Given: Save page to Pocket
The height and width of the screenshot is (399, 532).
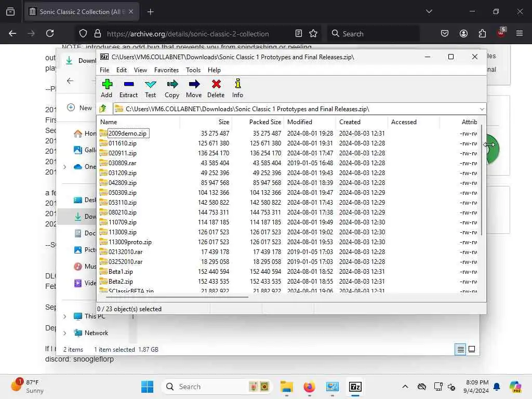Looking at the screenshot, I should 445,34.
